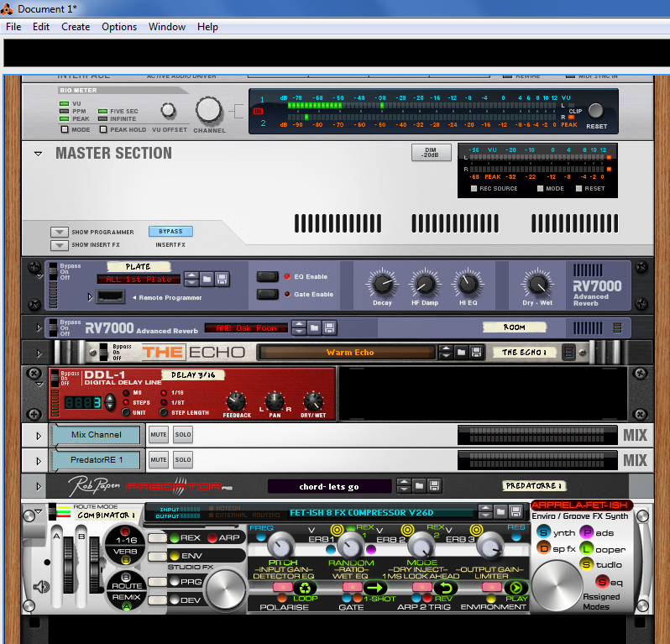Click the green PLAY icon
This screenshot has width=670, height=644.
tap(516, 588)
